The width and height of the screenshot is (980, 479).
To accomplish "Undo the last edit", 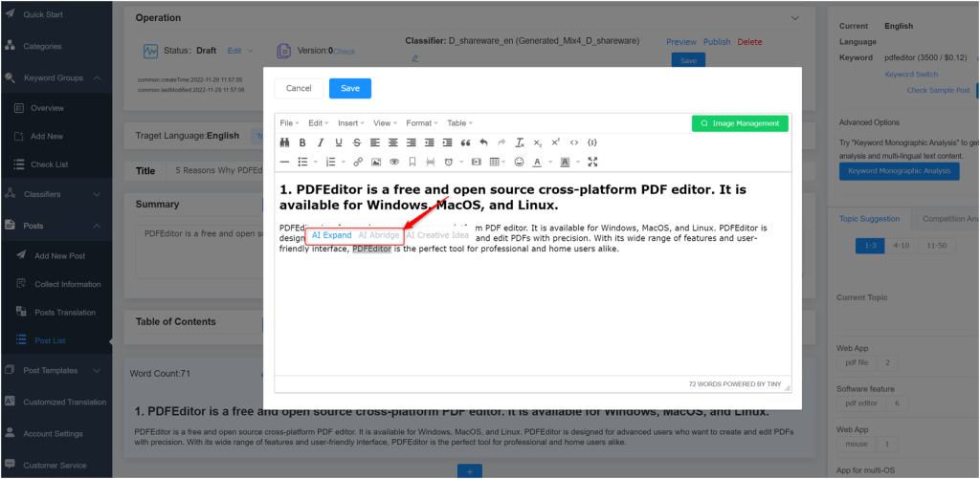I will tap(483, 142).
